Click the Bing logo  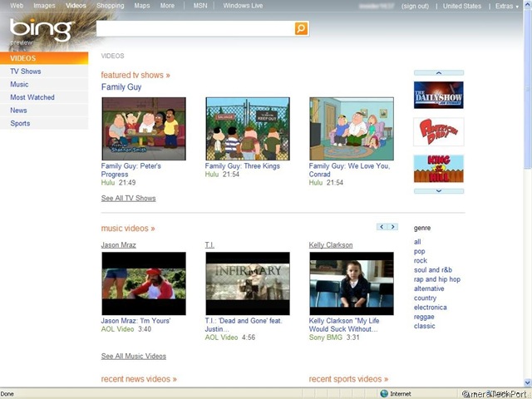(42, 30)
